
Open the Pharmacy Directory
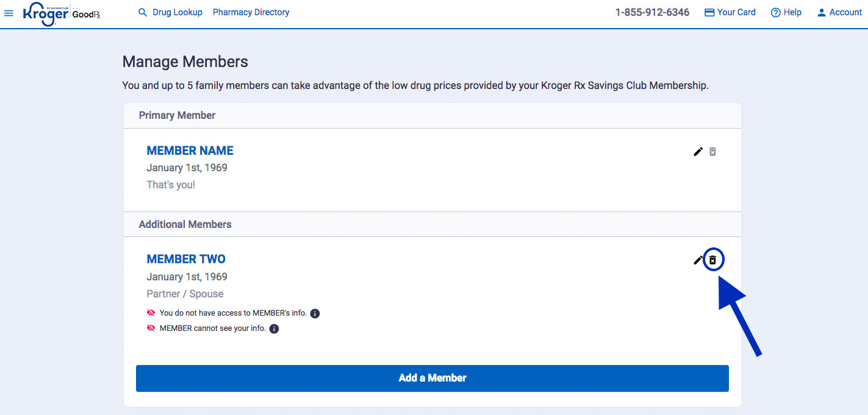251,12
